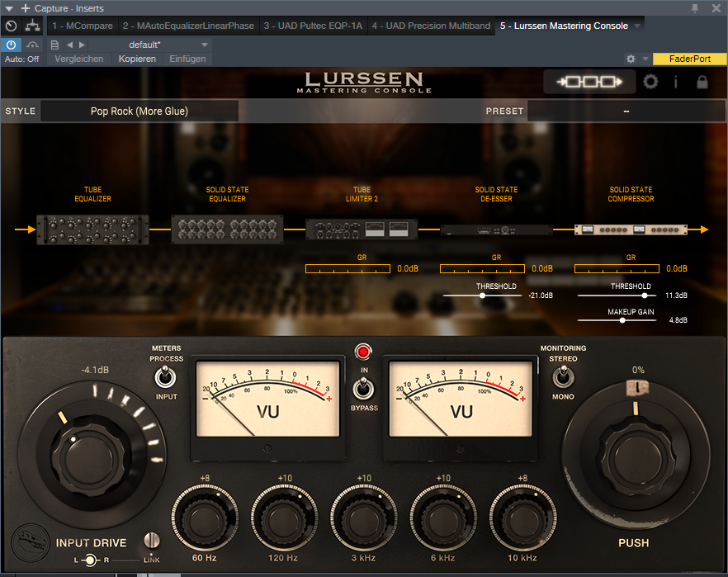Open the Solid State Compressor unit
Screen dimensions: 728x577
pos(631,229)
